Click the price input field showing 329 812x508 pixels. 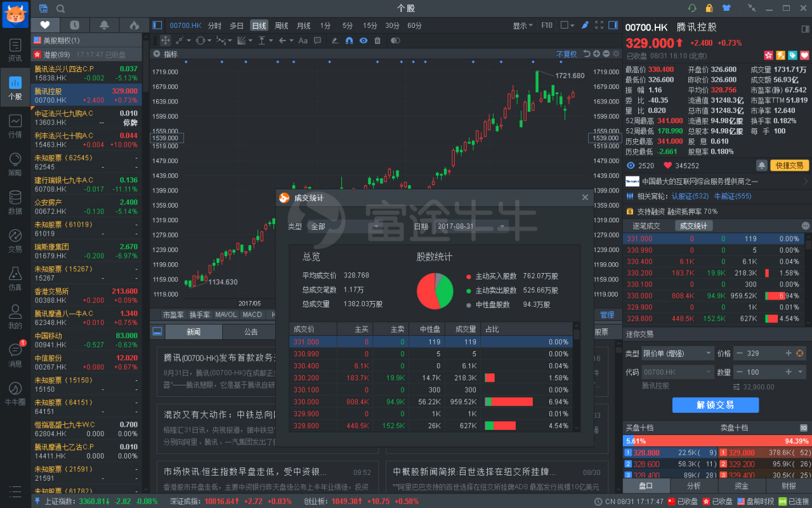click(x=764, y=353)
